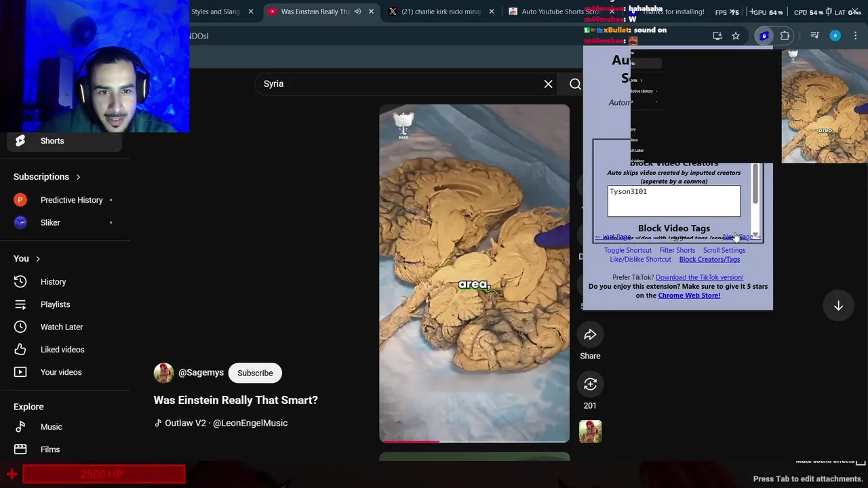Go to Last Page in extension popup
Viewport: 868px width, 488px height.
[614, 237]
